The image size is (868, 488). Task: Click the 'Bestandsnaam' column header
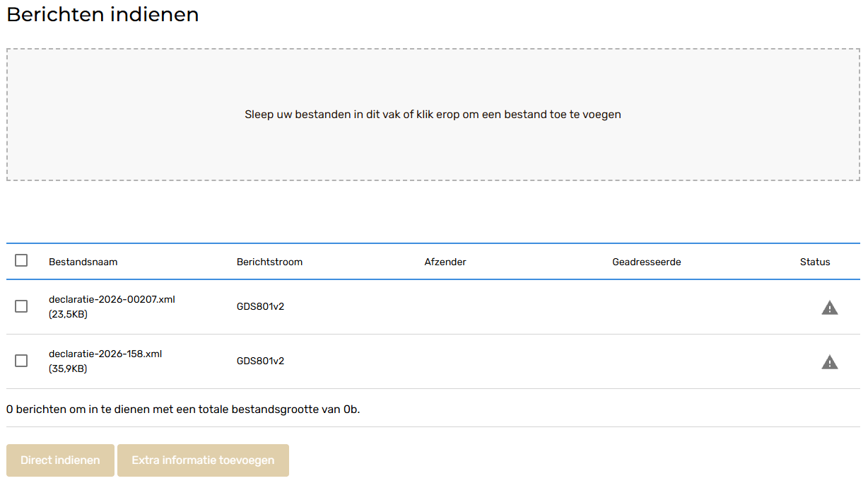83,262
